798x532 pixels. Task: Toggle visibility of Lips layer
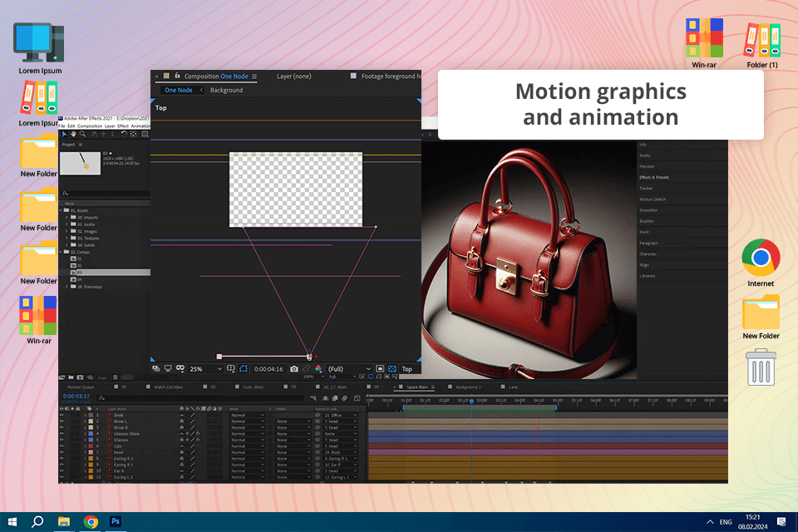click(62, 446)
